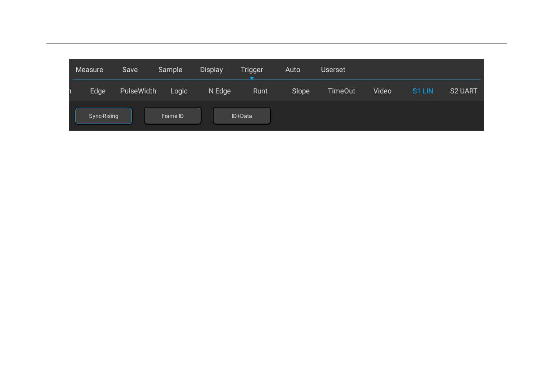Click the ID+Data button

click(x=242, y=116)
